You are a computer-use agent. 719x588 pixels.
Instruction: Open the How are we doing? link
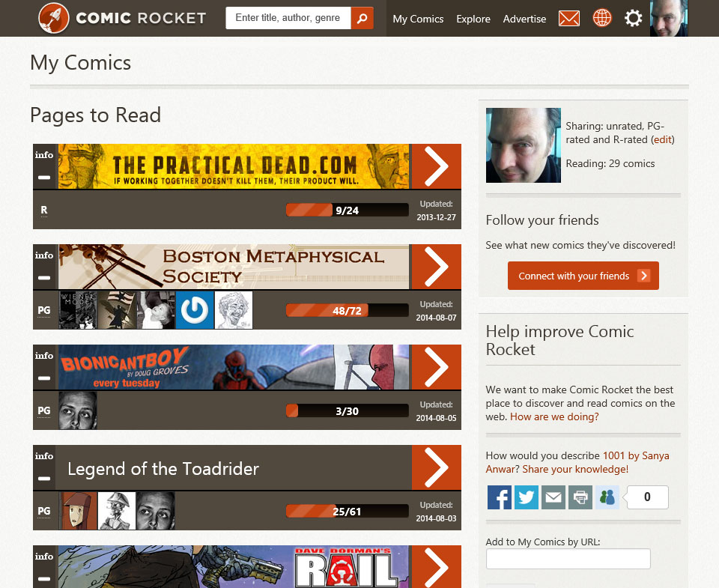[554, 416]
